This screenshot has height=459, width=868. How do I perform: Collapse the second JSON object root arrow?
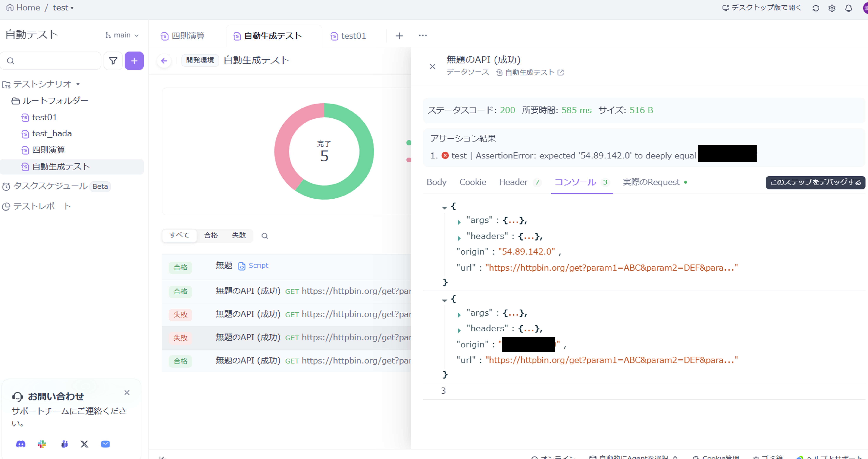coord(445,300)
